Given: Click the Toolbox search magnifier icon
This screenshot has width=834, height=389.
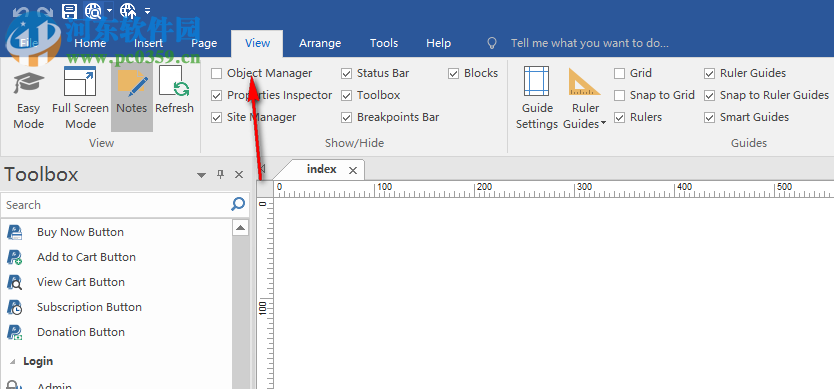Looking at the screenshot, I should click(238, 204).
